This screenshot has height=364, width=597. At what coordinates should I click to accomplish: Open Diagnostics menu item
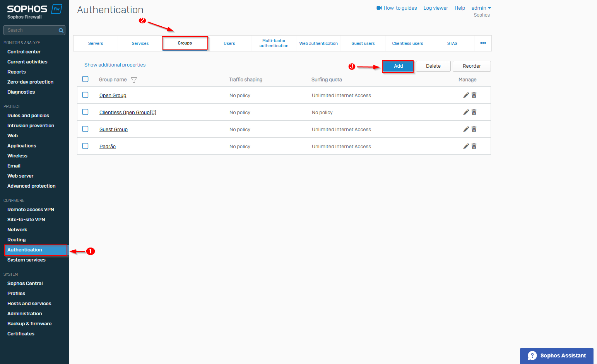[21, 92]
